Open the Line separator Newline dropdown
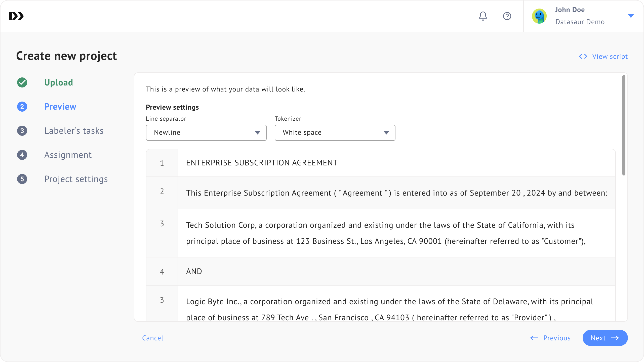This screenshot has width=644, height=362. pos(206,132)
